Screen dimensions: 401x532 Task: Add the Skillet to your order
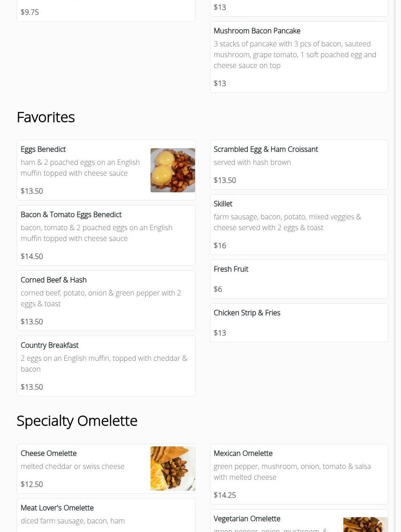[x=299, y=224]
